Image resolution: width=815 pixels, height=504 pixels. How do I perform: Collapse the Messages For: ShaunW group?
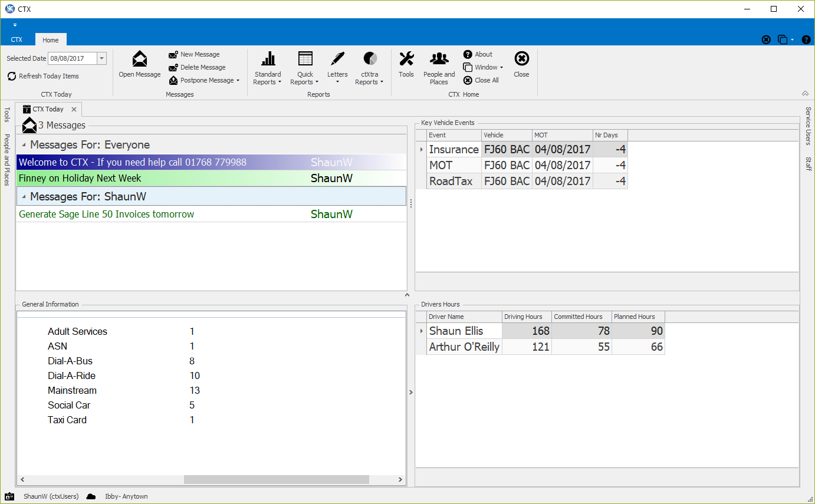pyautogui.click(x=24, y=197)
